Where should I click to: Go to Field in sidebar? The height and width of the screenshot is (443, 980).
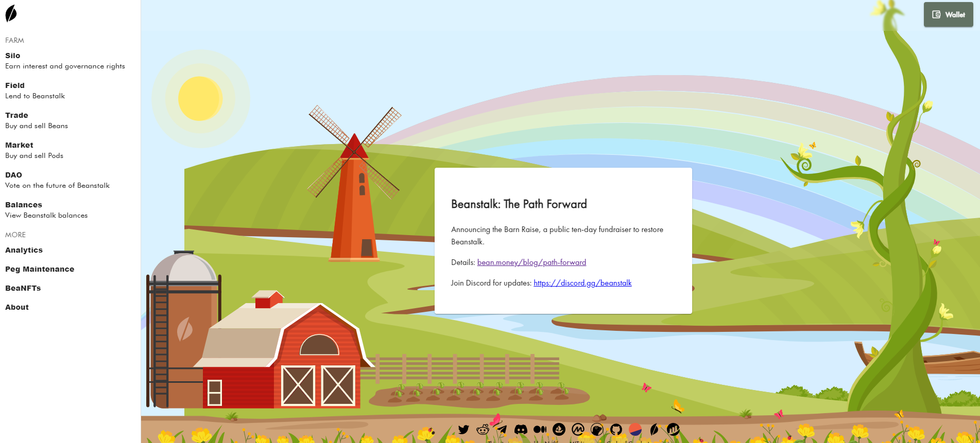pyautogui.click(x=15, y=85)
